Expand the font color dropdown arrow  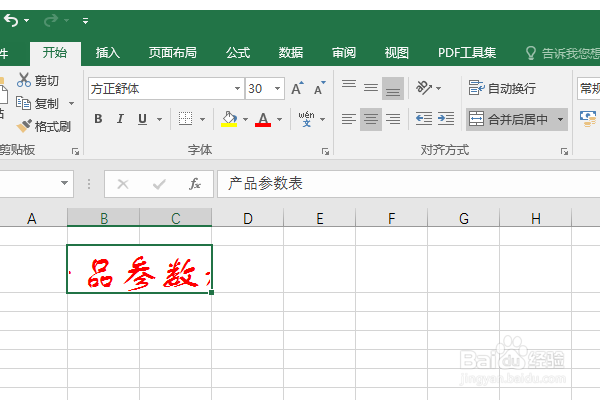point(280,119)
